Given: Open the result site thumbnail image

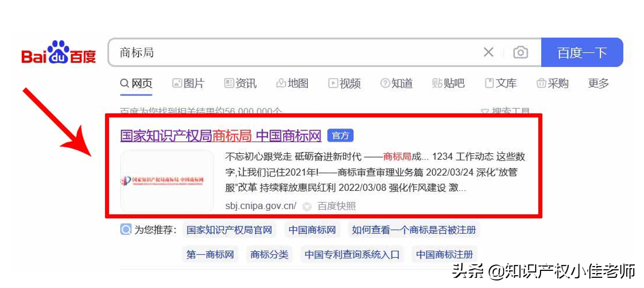Looking at the screenshot, I should (x=167, y=181).
